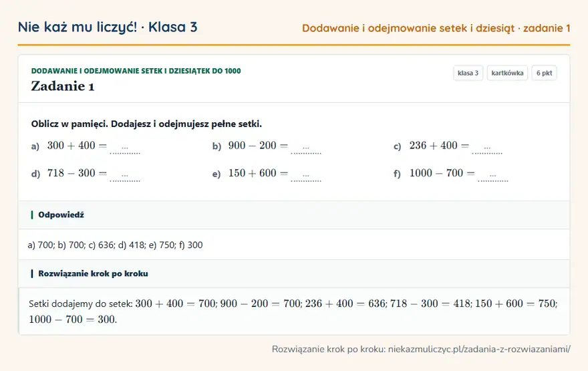Click the answer blank for 1000 − 700
Viewport: 588px width, 371px height.
coord(492,176)
